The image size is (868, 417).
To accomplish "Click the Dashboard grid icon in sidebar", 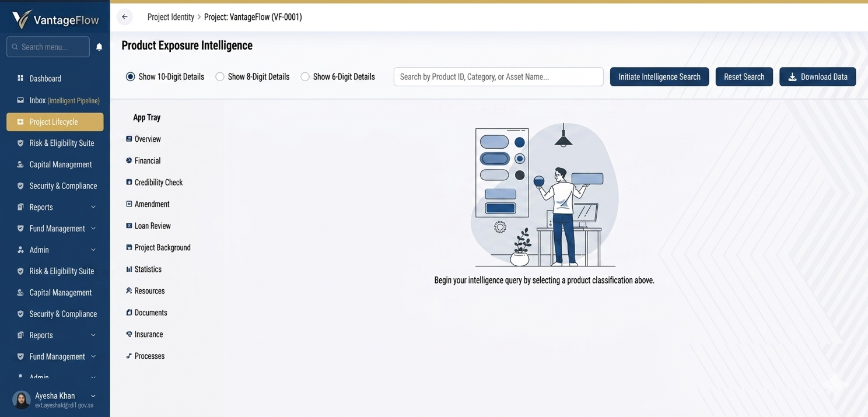I will (20, 78).
